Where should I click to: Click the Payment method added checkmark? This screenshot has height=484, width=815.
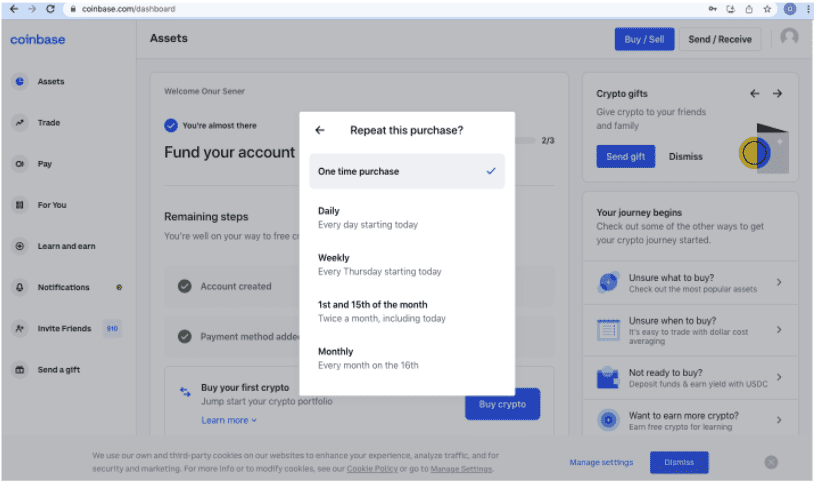pos(185,336)
